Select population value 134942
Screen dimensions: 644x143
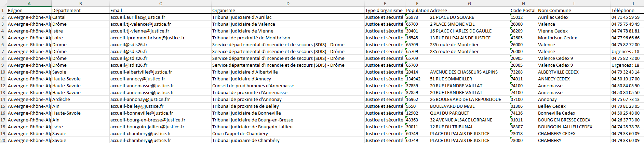[417, 79]
